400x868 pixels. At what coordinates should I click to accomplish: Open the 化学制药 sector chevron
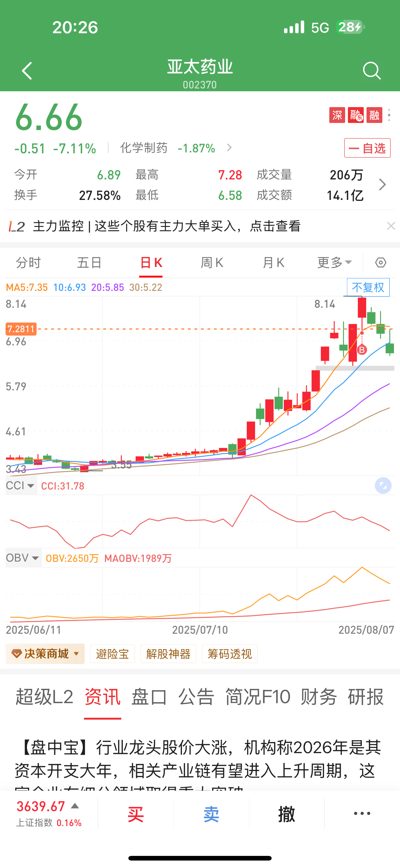pyautogui.click(x=229, y=147)
